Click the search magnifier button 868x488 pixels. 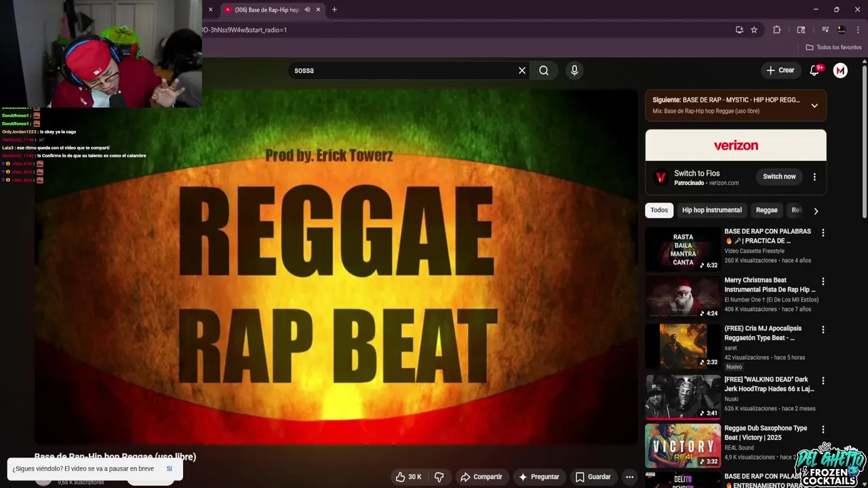point(544,70)
